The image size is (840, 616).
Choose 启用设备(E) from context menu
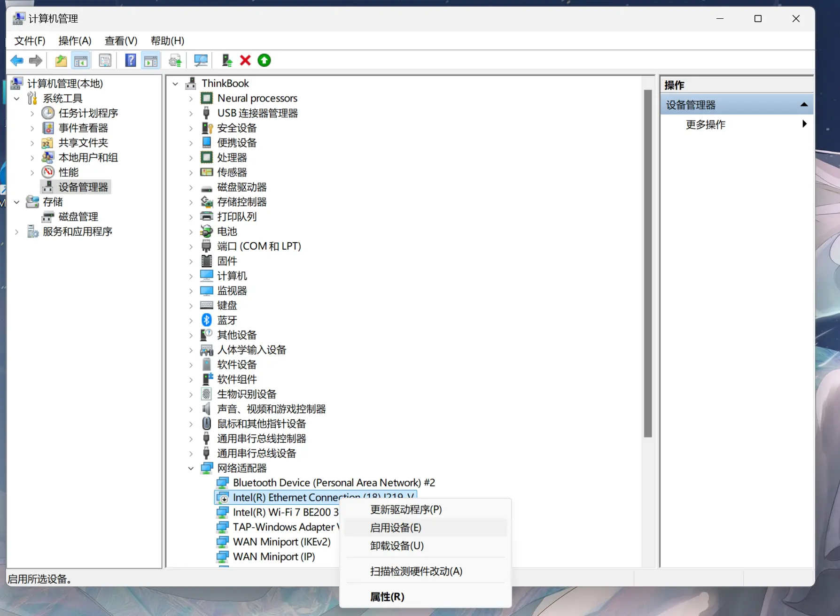(396, 528)
